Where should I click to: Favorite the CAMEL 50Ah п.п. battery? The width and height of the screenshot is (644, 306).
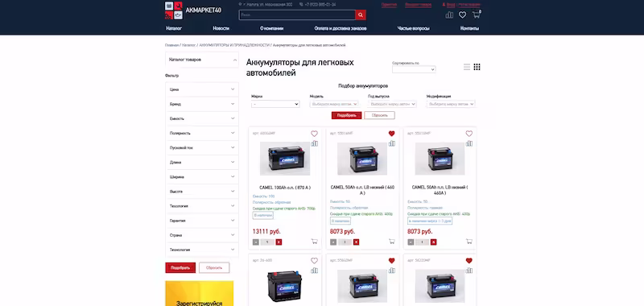(469, 134)
